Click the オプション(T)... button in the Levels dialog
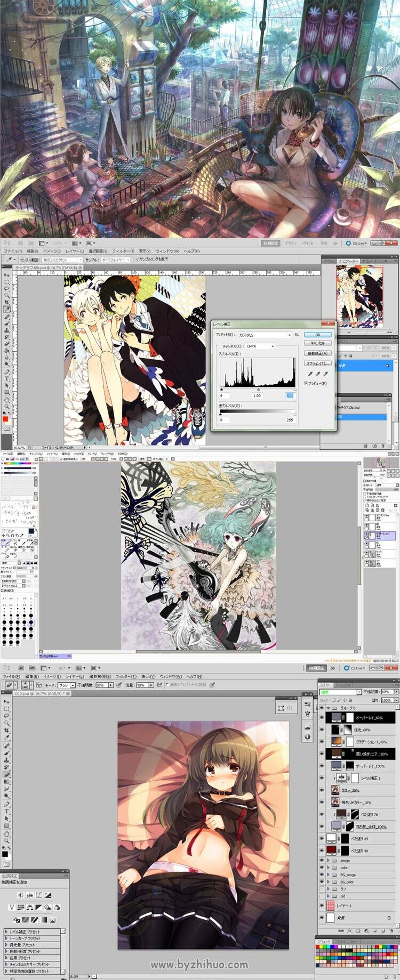Image resolution: width=400 pixels, height=980 pixels. pyautogui.click(x=318, y=363)
